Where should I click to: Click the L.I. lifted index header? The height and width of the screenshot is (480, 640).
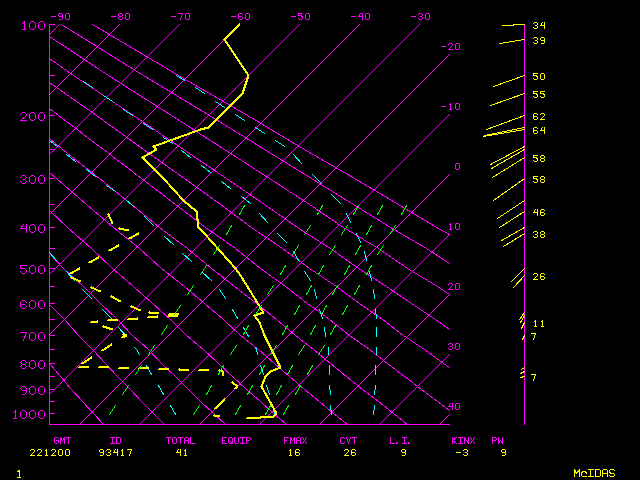pos(400,440)
